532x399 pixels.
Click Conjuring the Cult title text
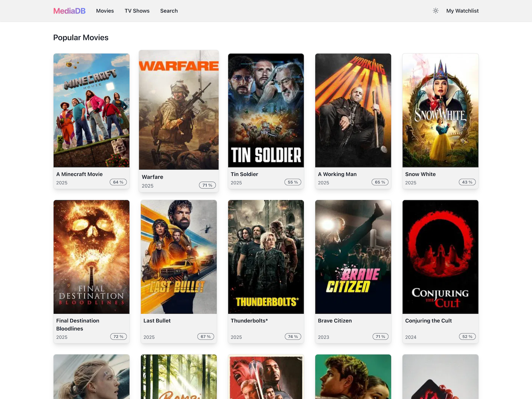[x=429, y=321]
